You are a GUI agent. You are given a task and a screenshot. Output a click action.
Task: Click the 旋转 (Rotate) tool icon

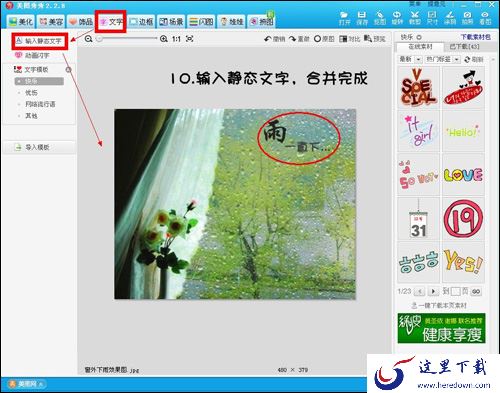pos(397,18)
